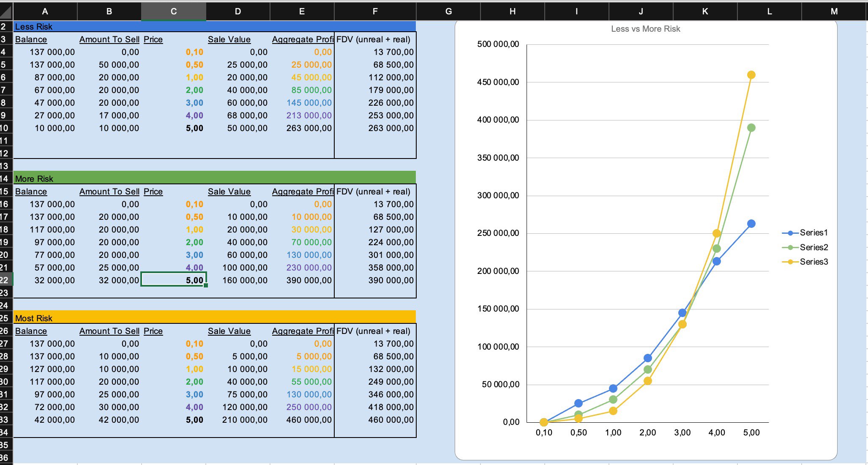Select the chart title "Less vs More Risk"
868x465 pixels.
(645, 29)
